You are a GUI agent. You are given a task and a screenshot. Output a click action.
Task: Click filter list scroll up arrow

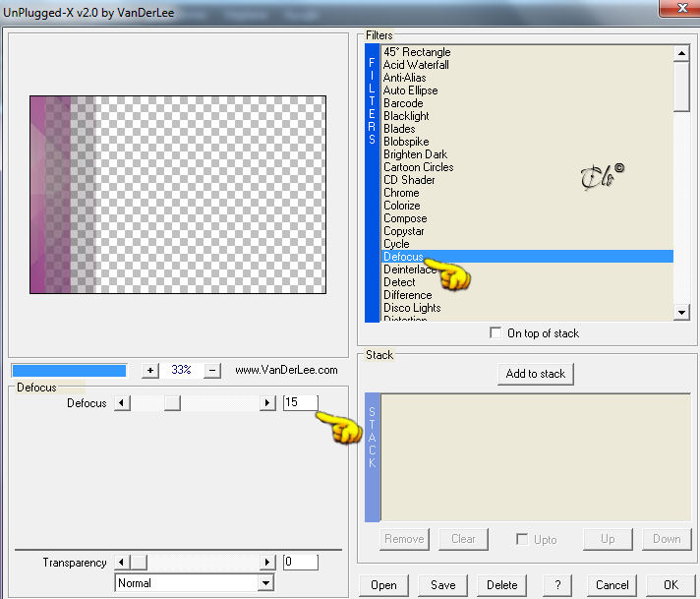click(681, 53)
